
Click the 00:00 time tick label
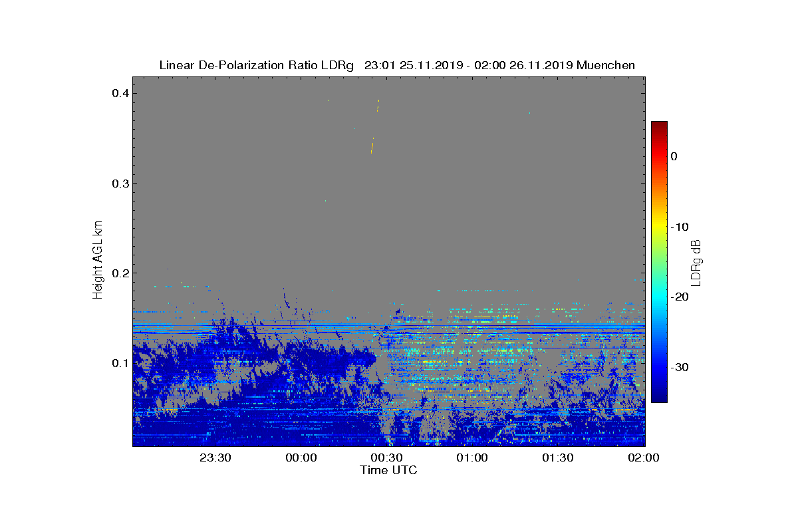301,458
